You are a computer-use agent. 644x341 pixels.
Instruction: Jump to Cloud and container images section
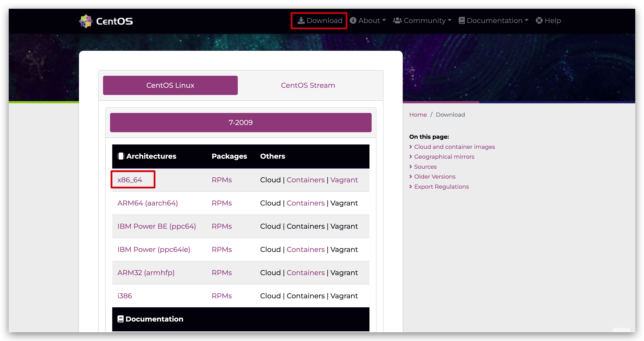click(x=454, y=147)
